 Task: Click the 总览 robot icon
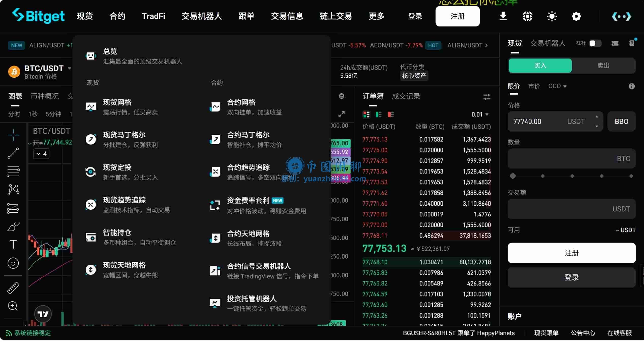click(x=91, y=56)
